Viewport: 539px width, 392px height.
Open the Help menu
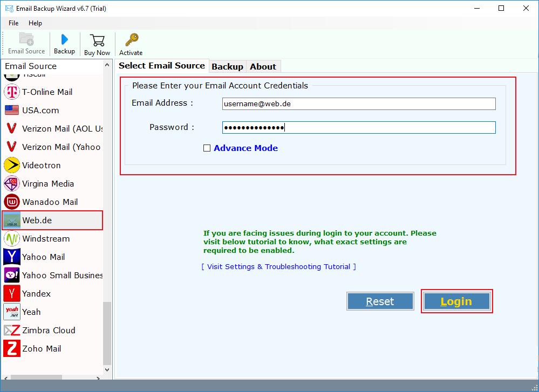[35, 23]
